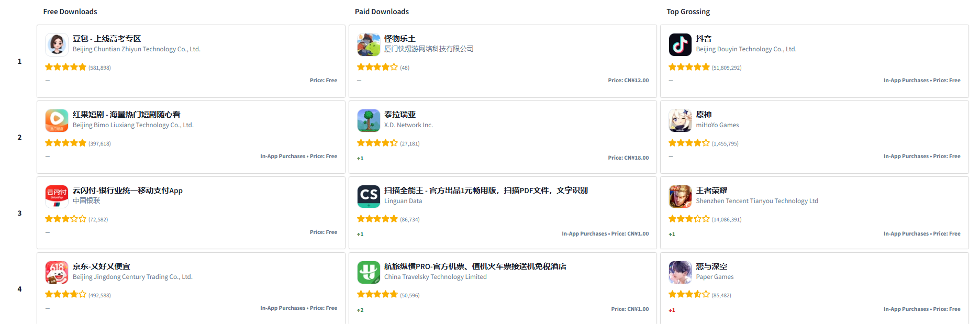The height and width of the screenshot is (324, 980).
Task: Open publisher Beijing Jingdong Century Trading
Action: (132, 277)
